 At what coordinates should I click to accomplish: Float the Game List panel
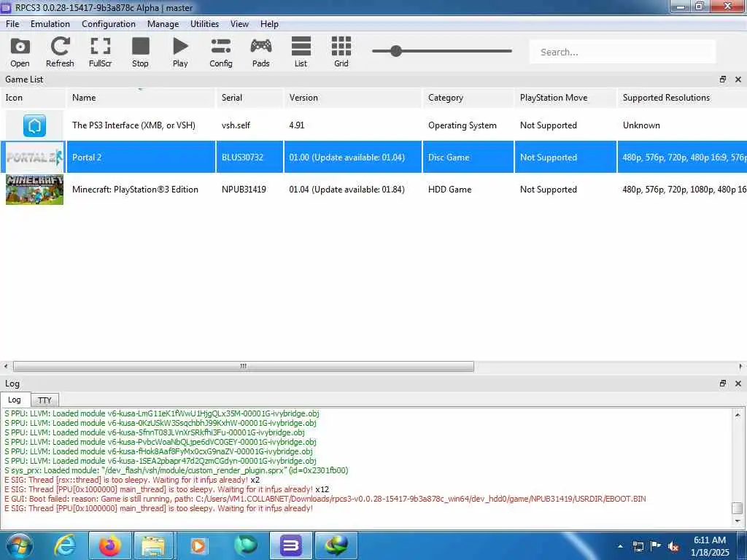(723, 79)
